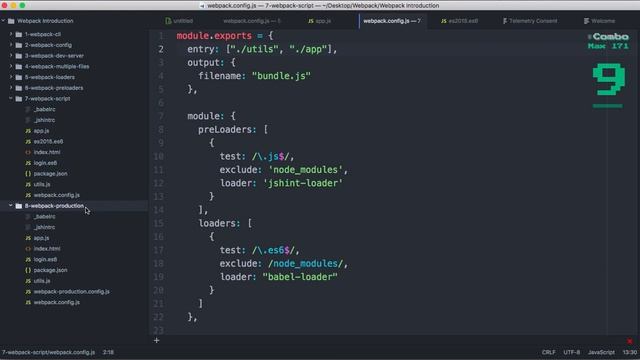Expand the 2-webpack-config folder chevron

click(11, 45)
